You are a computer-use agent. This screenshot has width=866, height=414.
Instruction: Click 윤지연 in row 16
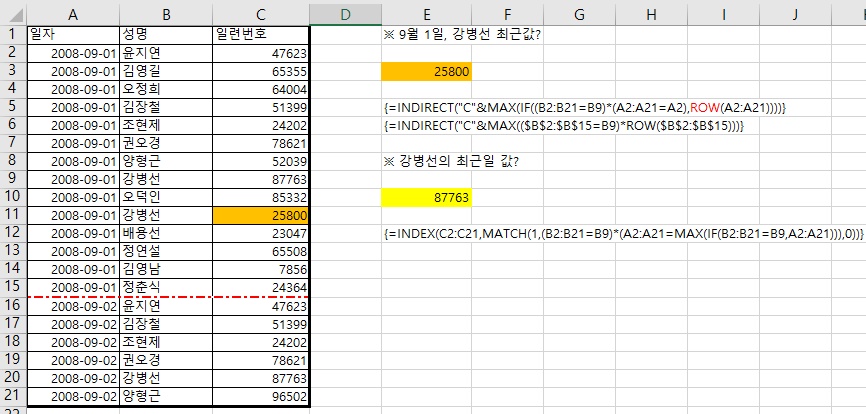click(165, 305)
